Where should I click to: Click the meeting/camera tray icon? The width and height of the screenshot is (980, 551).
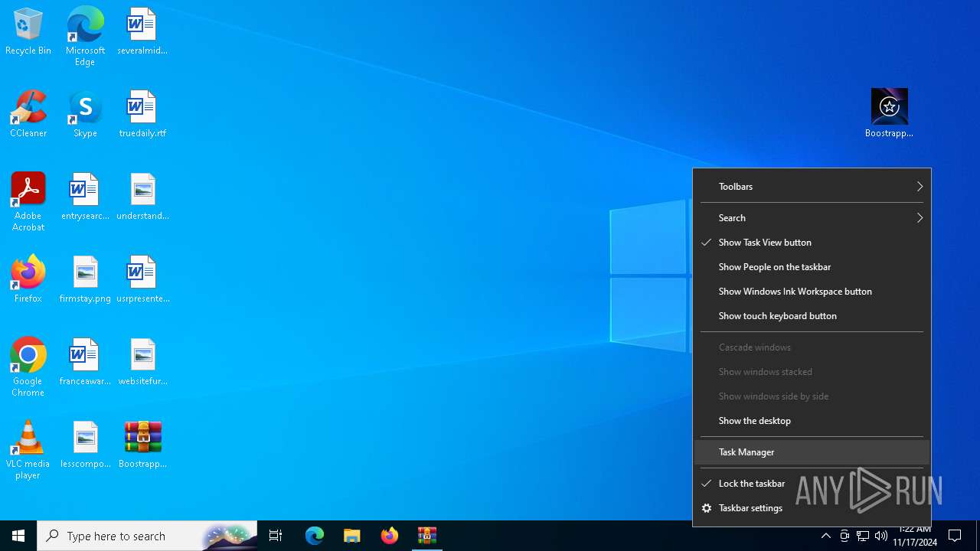[x=844, y=536]
